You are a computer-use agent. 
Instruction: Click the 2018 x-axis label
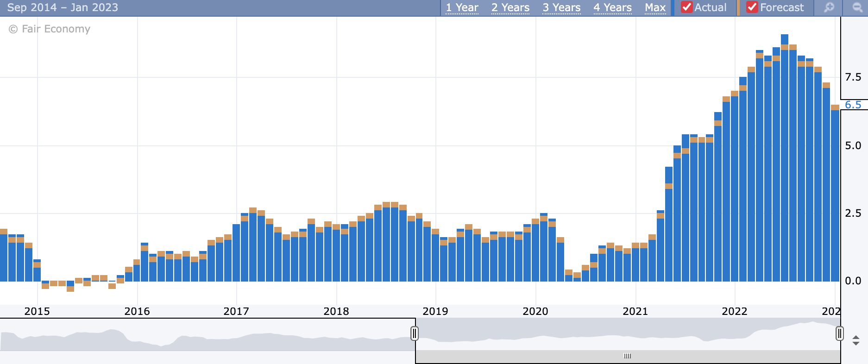pyautogui.click(x=336, y=311)
